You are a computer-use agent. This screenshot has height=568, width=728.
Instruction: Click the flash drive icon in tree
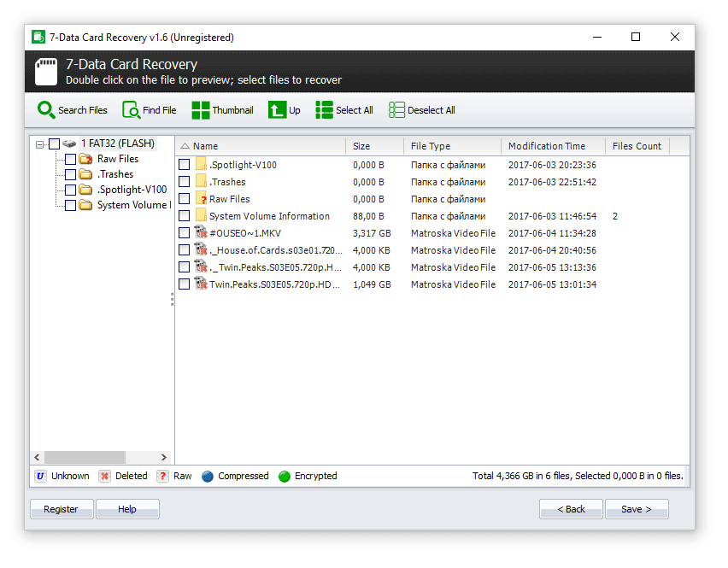click(69, 143)
